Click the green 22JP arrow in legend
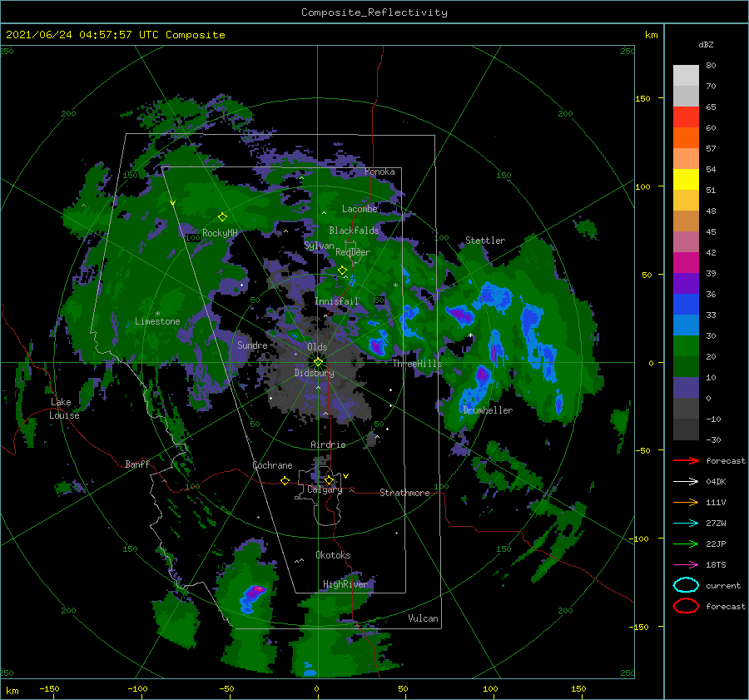The image size is (749, 700). coord(686,544)
